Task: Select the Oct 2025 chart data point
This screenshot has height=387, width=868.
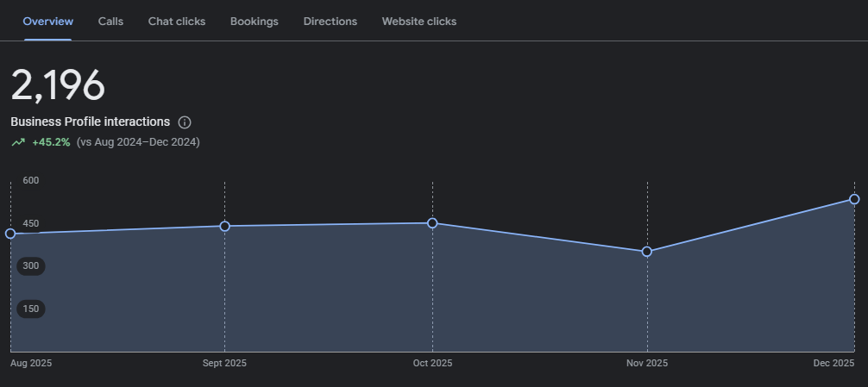Action: click(x=432, y=223)
